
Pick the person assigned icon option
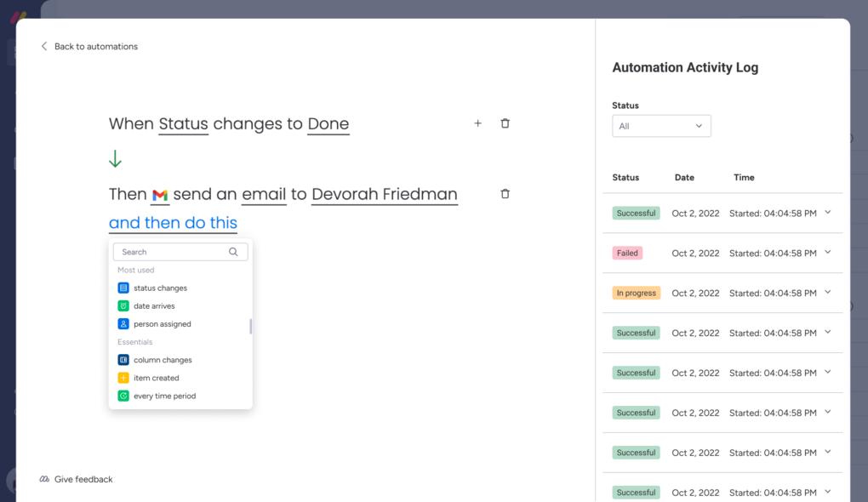pyautogui.click(x=123, y=324)
